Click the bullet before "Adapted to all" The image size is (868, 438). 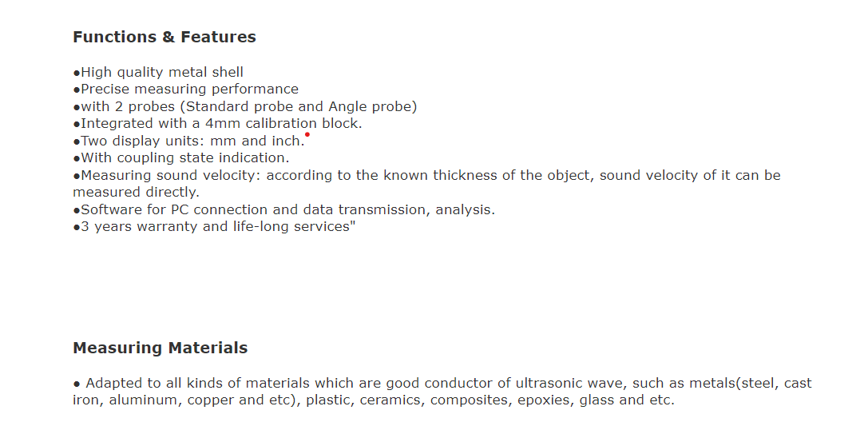pos(77,384)
